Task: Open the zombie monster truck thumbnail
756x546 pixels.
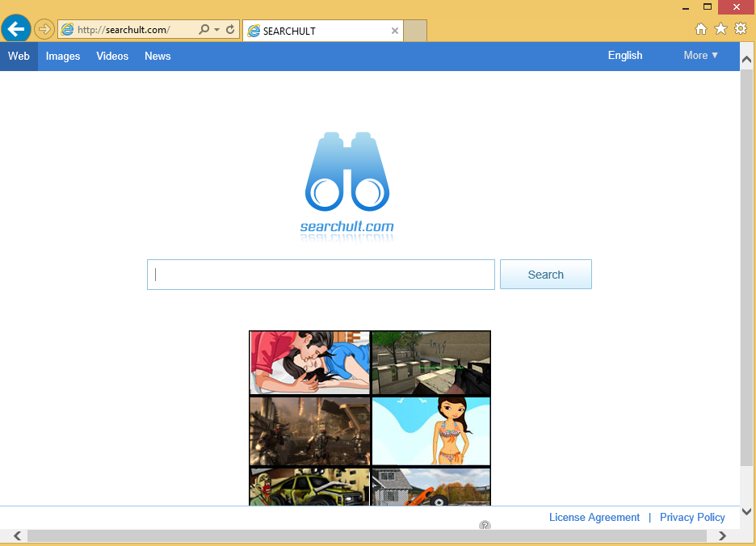Action: pos(309,487)
